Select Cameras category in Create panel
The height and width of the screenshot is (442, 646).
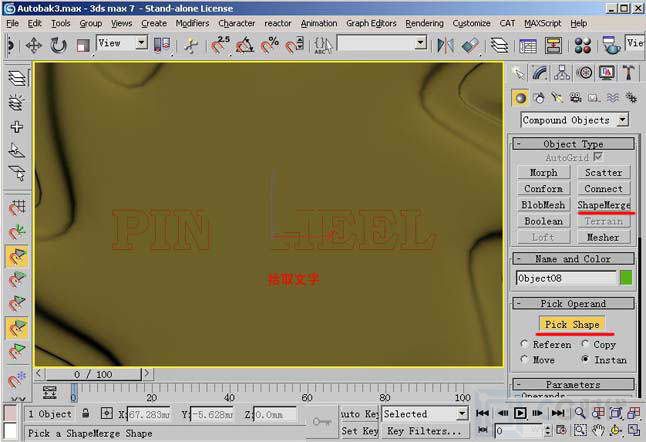tap(576, 98)
